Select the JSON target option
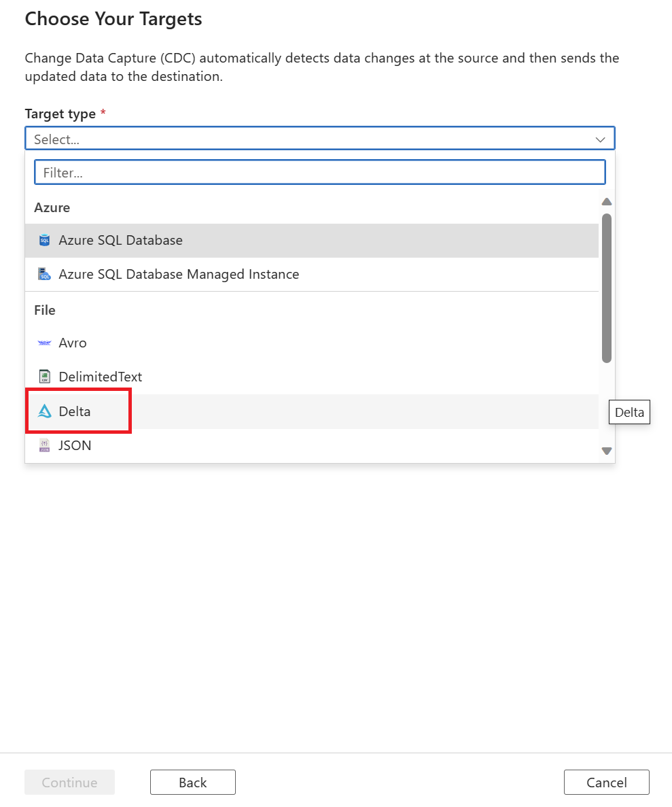This screenshot has width=672, height=807. coord(75,445)
